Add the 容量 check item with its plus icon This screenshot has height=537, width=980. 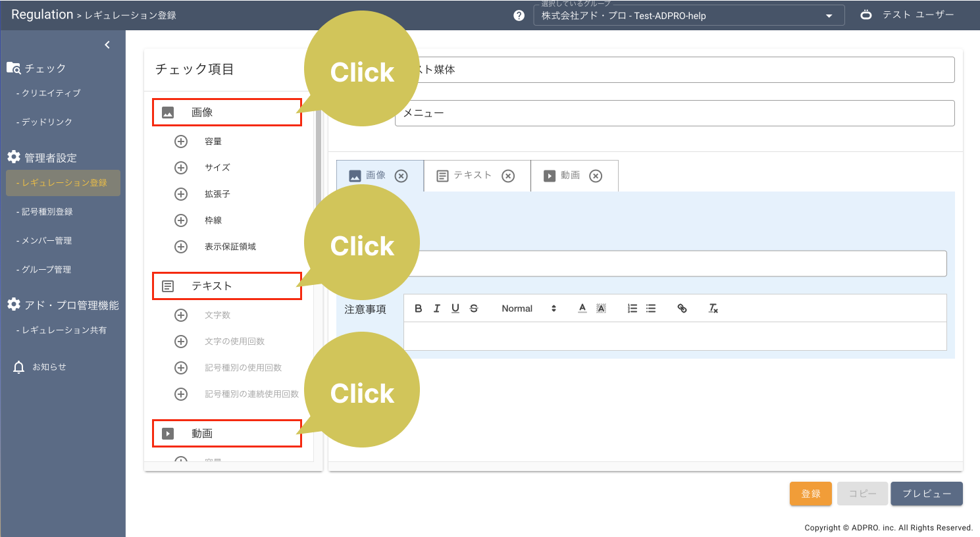[181, 141]
